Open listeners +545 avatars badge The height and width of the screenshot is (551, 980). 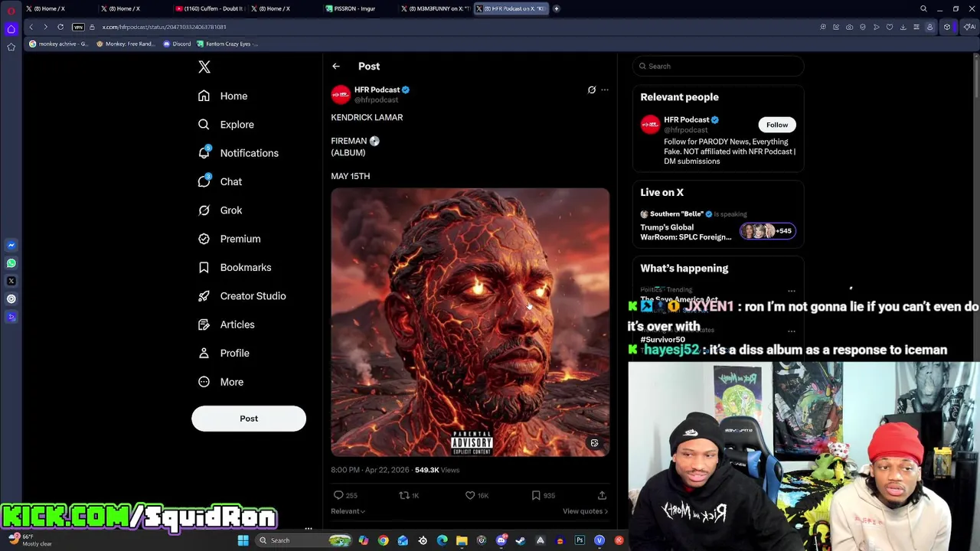(767, 231)
